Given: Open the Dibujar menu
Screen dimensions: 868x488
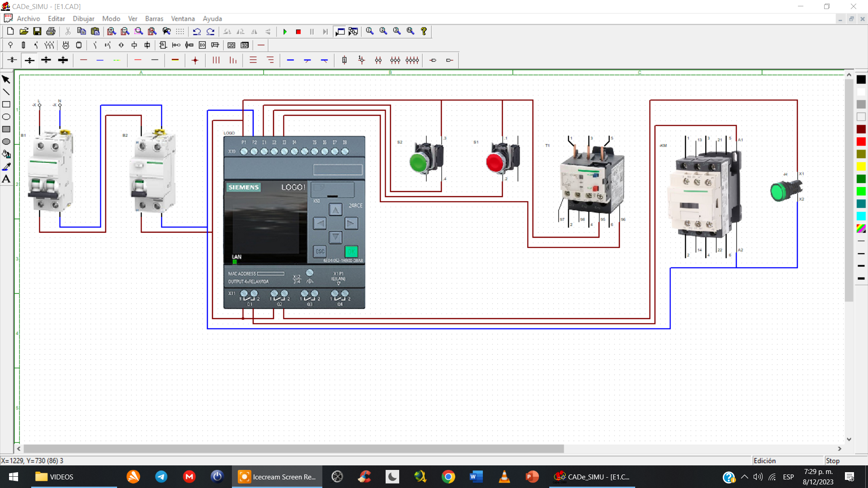Looking at the screenshot, I should pos(83,19).
